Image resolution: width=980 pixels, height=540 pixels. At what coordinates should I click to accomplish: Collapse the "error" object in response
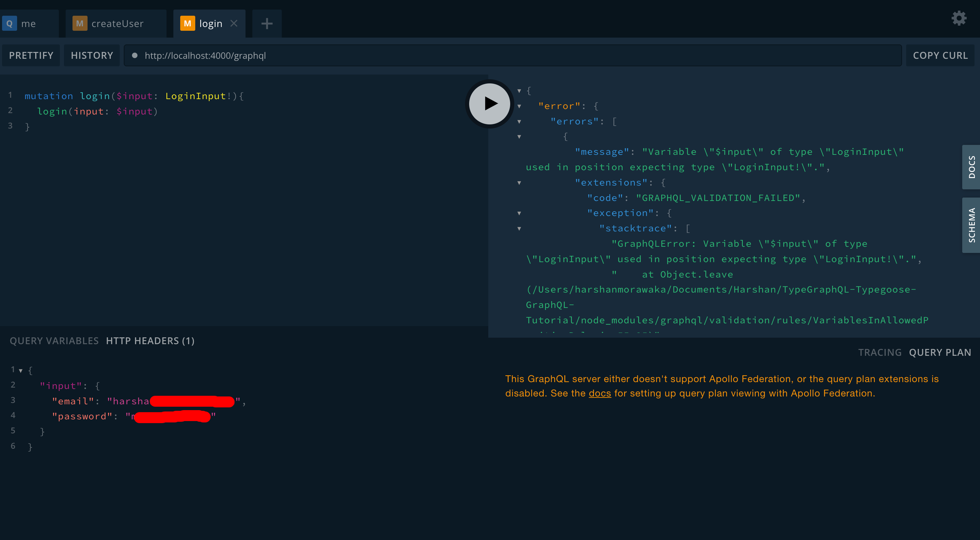click(x=519, y=107)
